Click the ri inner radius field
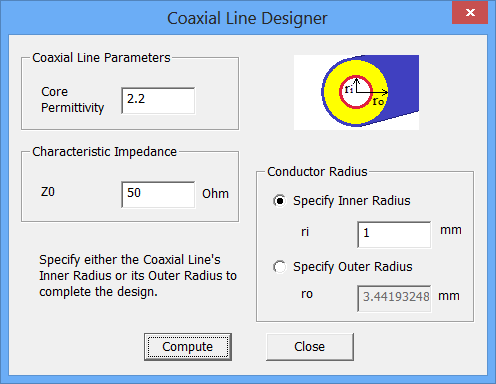This screenshot has height=384, width=496. pos(394,235)
